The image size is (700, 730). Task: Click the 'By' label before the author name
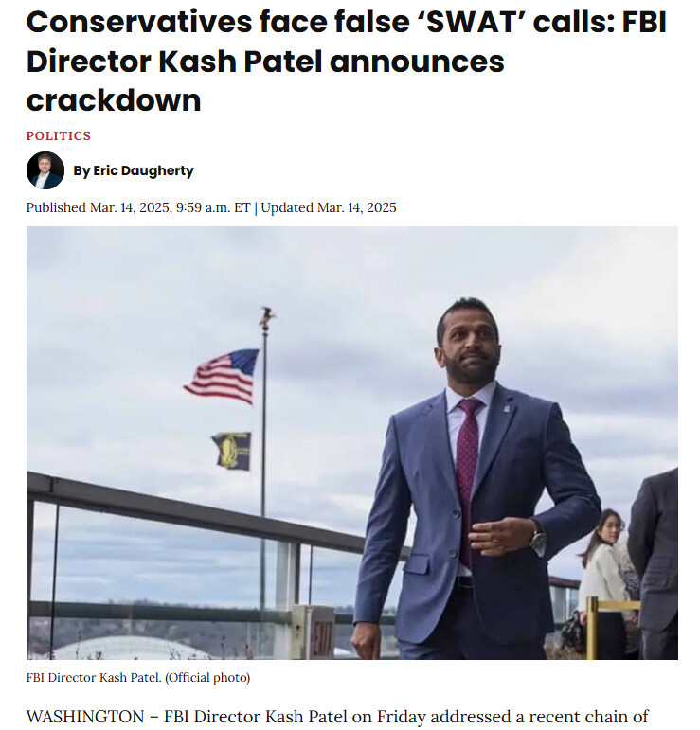[x=81, y=170]
